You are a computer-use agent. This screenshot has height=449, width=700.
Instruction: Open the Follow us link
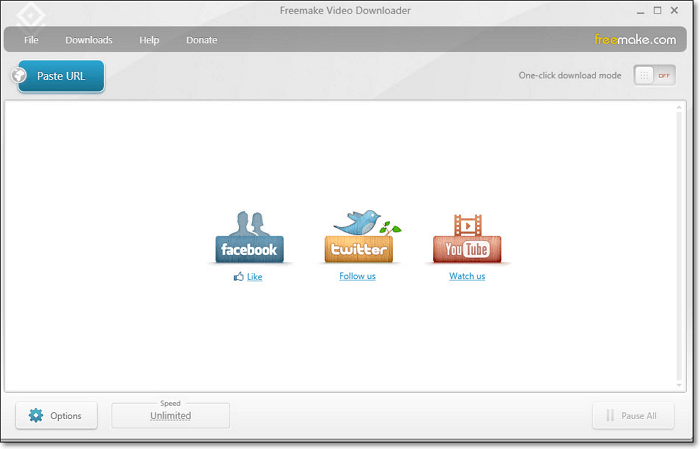(x=357, y=276)
